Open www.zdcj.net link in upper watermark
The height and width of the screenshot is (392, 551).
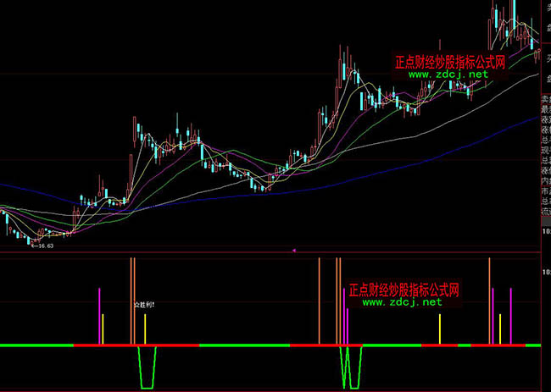(x=448, y=75)
